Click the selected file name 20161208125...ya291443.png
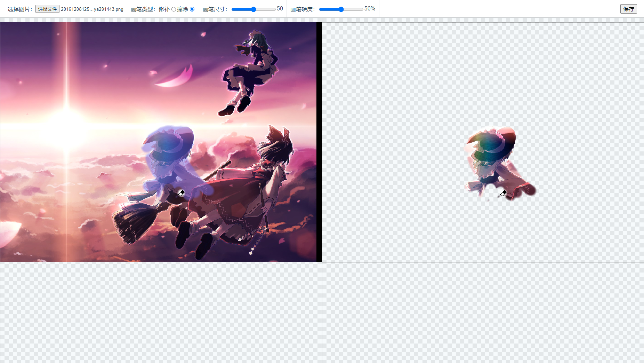644x363 pixels. click(92, 9)
